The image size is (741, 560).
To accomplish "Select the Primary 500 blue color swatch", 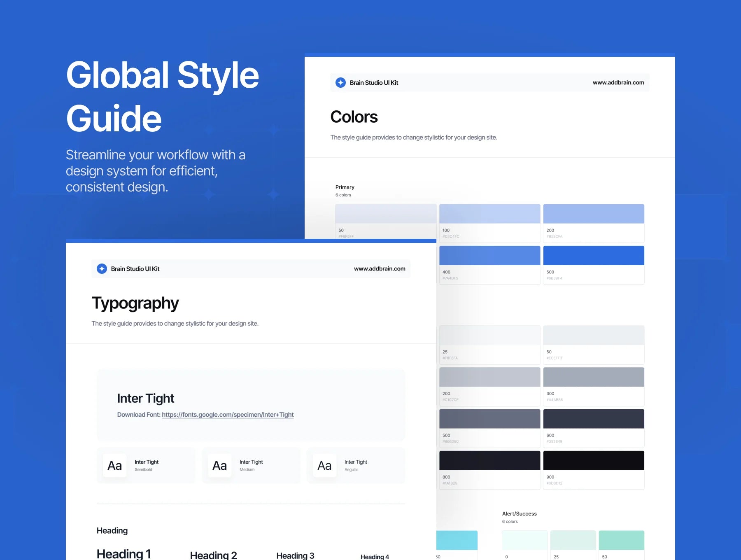I will point(594,255).
